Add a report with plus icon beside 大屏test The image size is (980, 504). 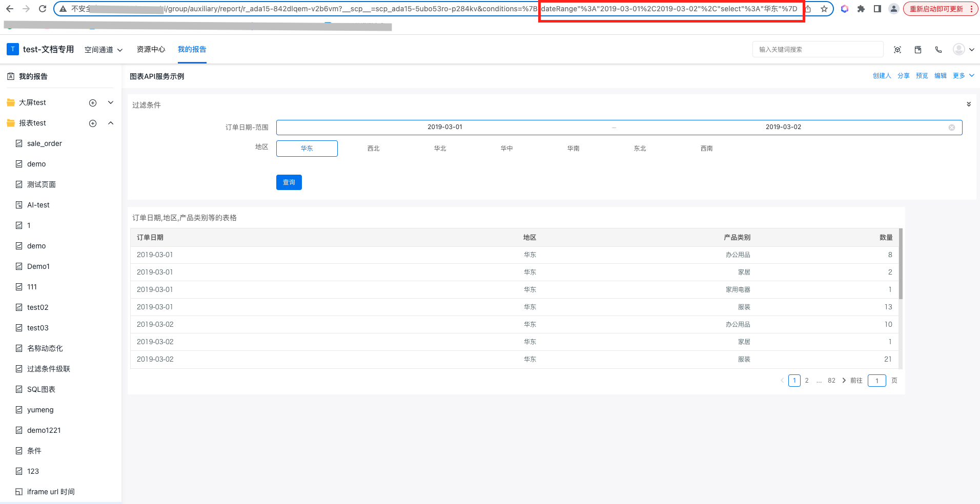93,103
